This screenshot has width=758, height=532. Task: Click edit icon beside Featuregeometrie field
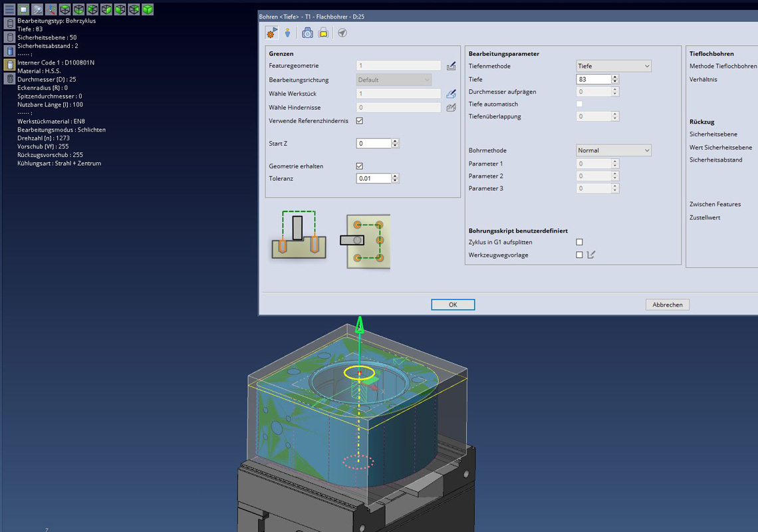[x=451, y=66]
